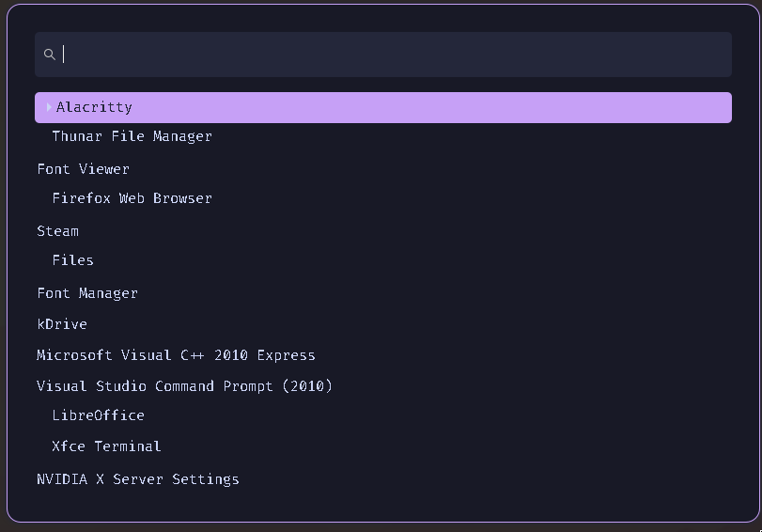Open NVIDIA X Server Settings
Screen dimensions: 762x532
click(x=137, y=479)
